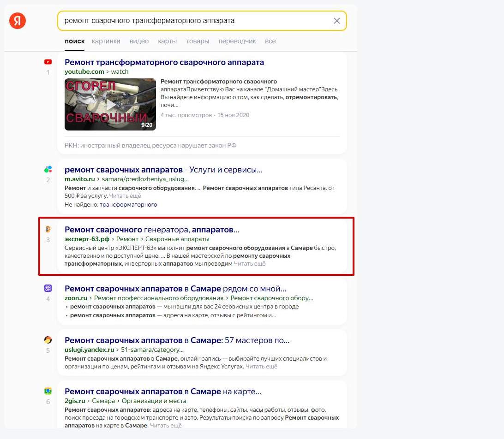The width and height of the screenshot is (504, 439).
Task: Click the Avito favicon of result 2
Action: pos(48,169)
